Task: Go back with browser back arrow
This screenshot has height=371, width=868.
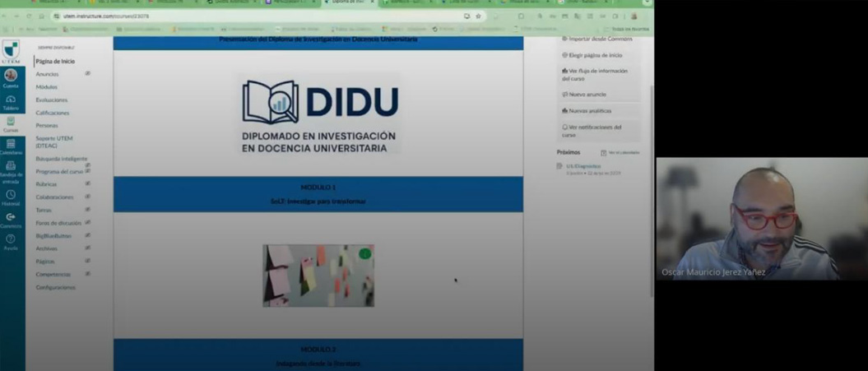Action: pos(6,16)
